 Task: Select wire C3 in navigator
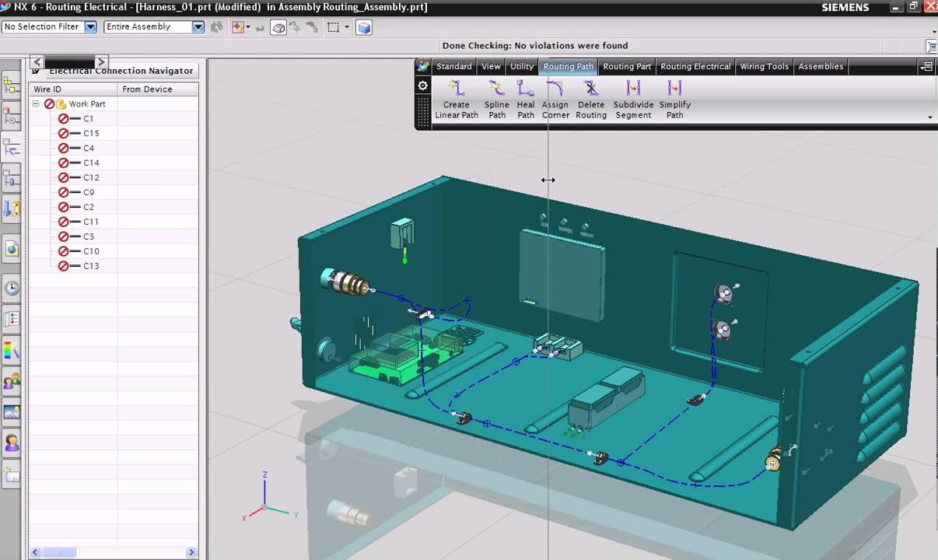coord(89,236)
